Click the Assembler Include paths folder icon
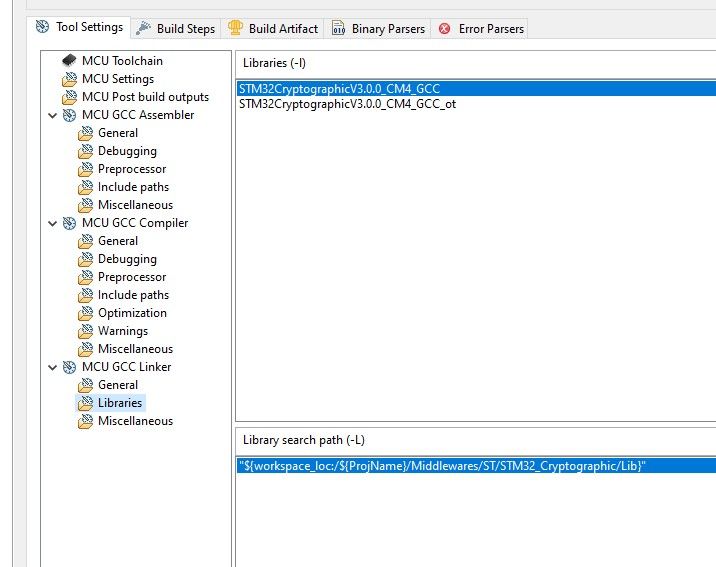 85,187
